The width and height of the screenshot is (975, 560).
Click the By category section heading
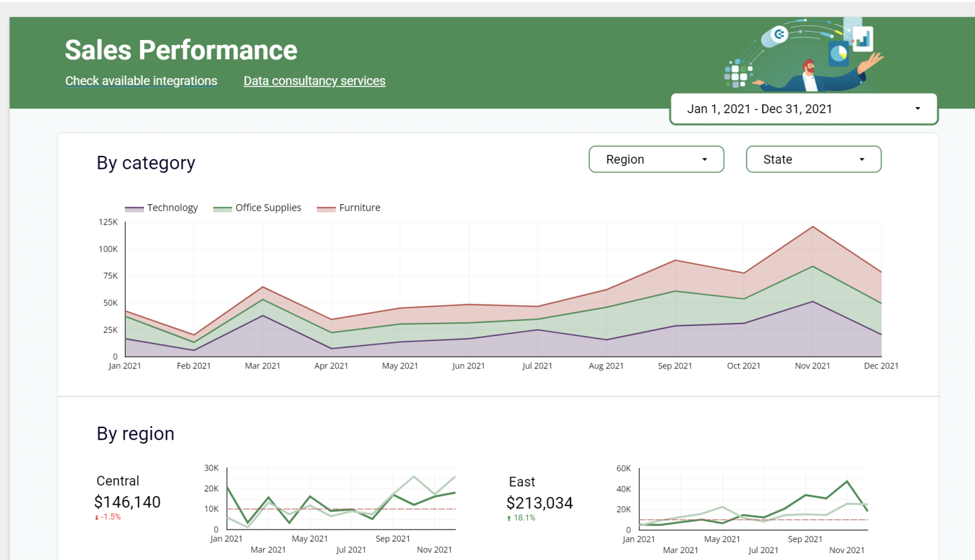pyautogui.click(x=145, y=163)
